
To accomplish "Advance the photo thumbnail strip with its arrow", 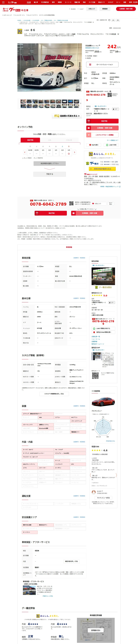I will pyautogui.click(x=81, y=103).
